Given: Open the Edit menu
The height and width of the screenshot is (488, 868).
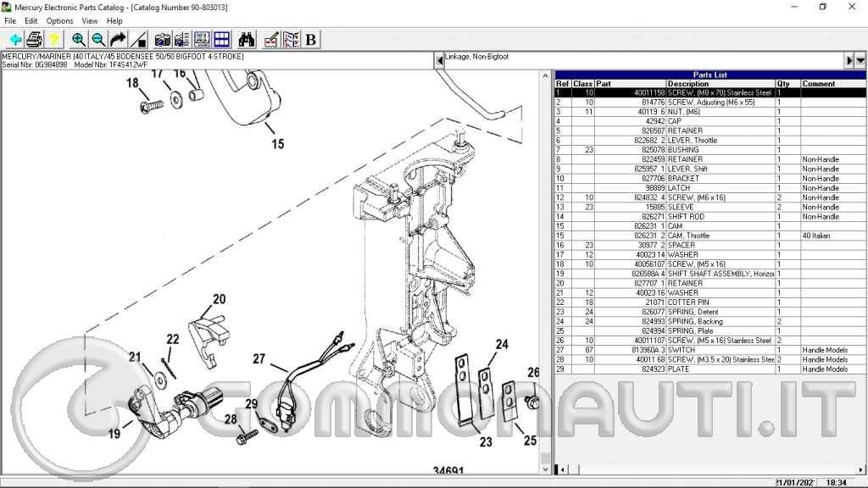Looking at the screenshot, I should [x=31, y=21].
